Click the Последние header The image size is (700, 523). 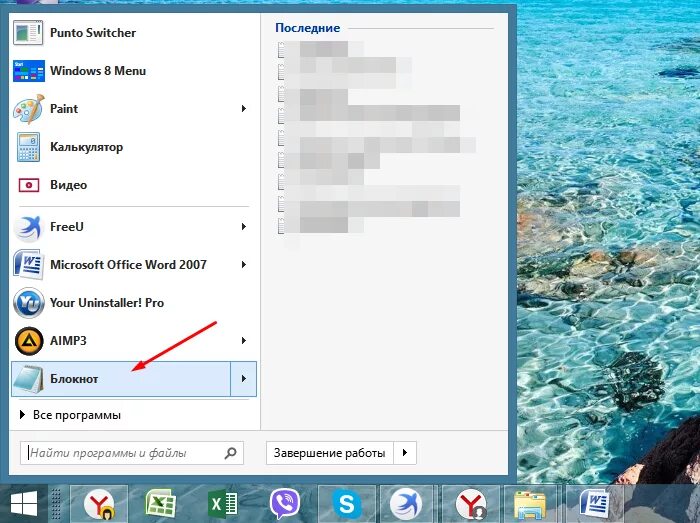pos(308,28)
